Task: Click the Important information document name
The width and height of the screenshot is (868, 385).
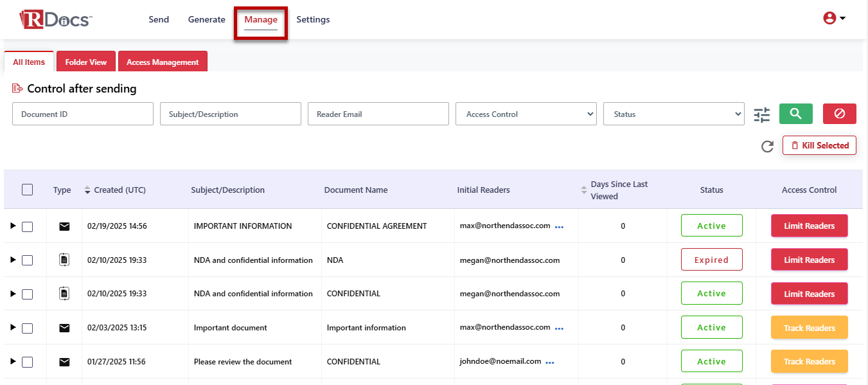Action: 366,328
